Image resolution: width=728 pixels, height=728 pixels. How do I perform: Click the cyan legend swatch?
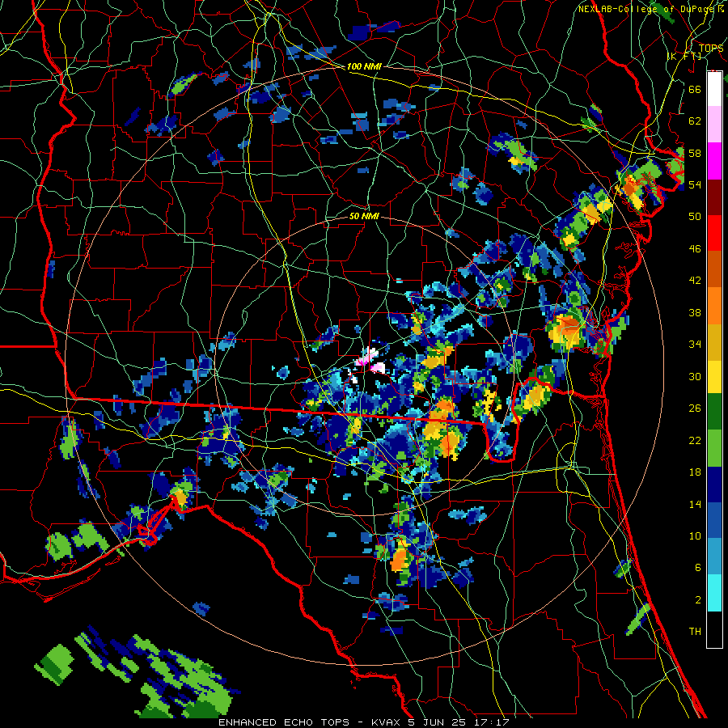(x=714, y=593)
